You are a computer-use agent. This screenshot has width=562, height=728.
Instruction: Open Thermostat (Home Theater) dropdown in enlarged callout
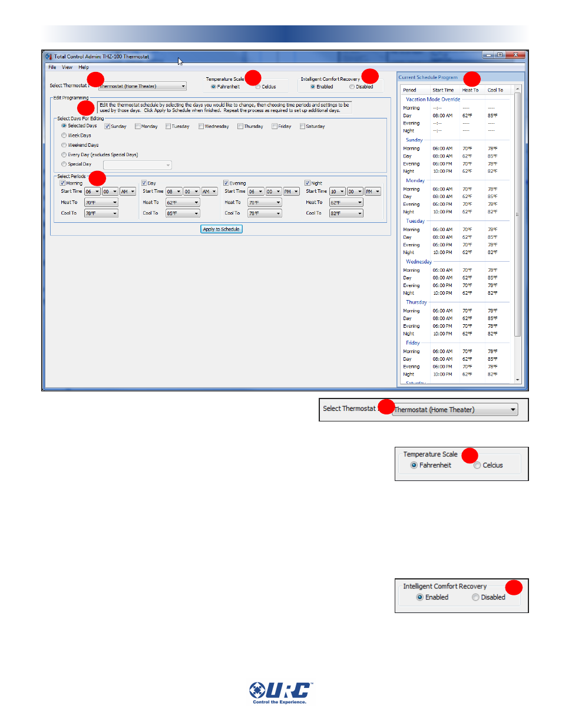coord(455,410)
